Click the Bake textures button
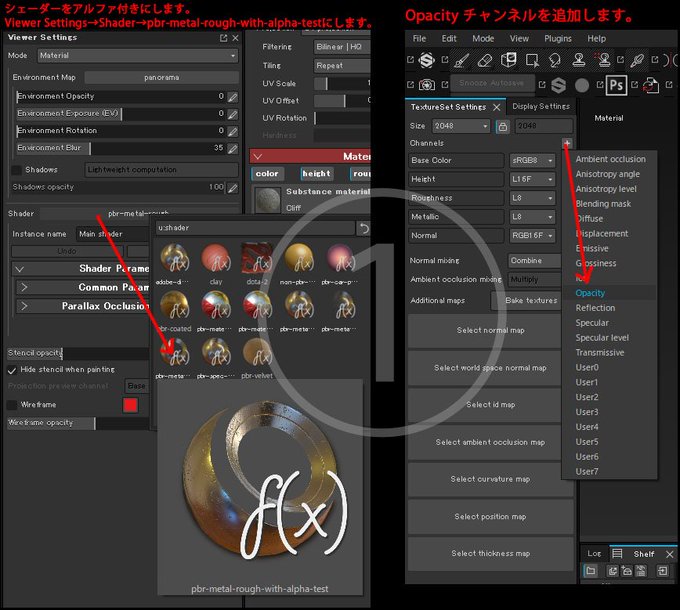The image size is (680, 610). [527, 300]
